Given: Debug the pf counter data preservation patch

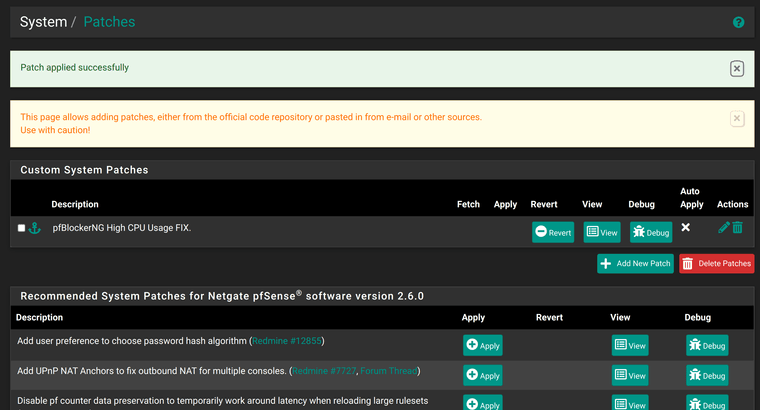Looking at the screenshot, I should click(x=707, y=403).
